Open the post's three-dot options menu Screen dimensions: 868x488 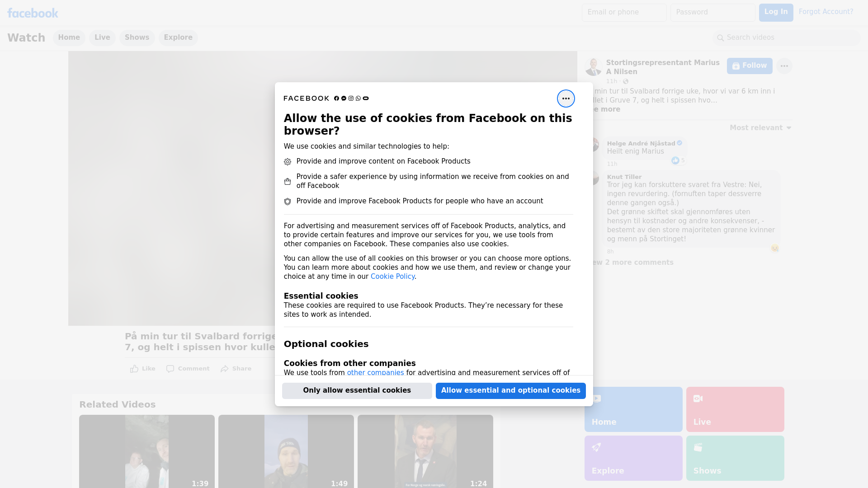pos(784,66)
